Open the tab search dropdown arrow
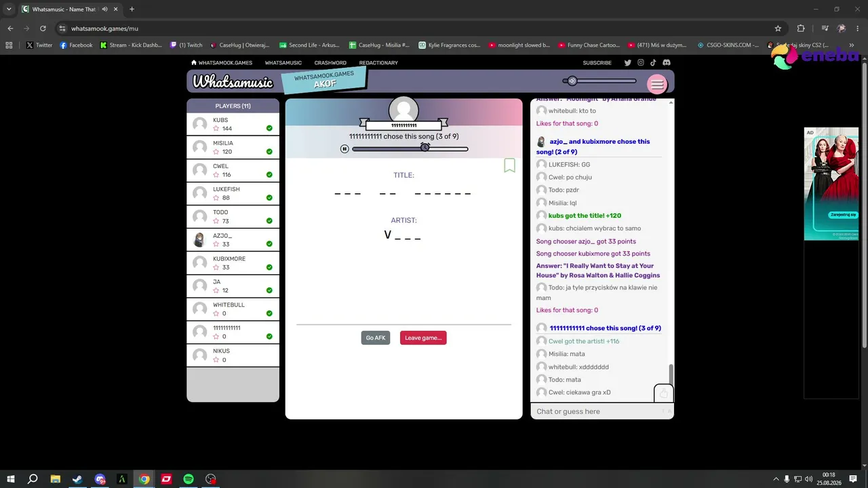 click(9, 9)
